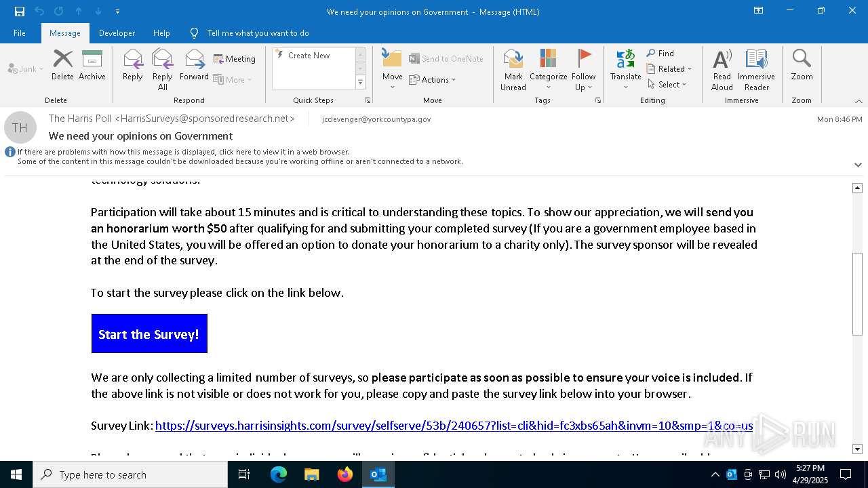This screenshot has width=868, height=488.
Task: Click Send to OneNote
Action: click(446, 59)
